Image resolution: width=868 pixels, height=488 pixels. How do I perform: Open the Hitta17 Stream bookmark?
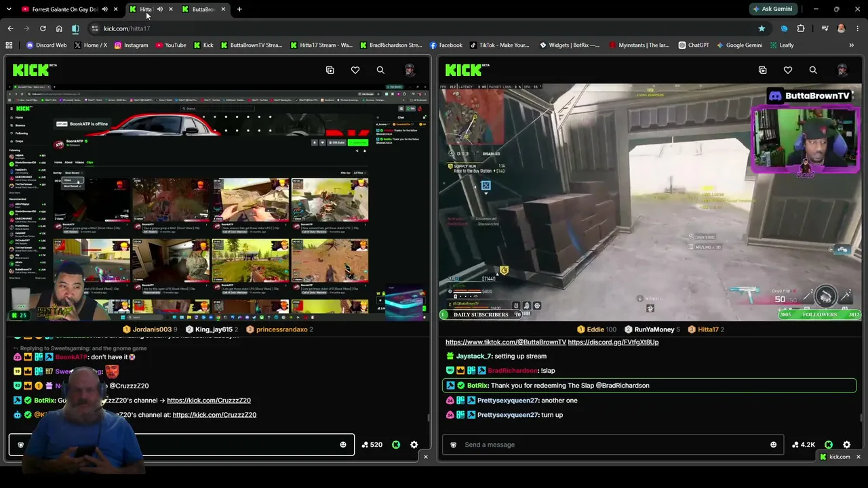321,45
